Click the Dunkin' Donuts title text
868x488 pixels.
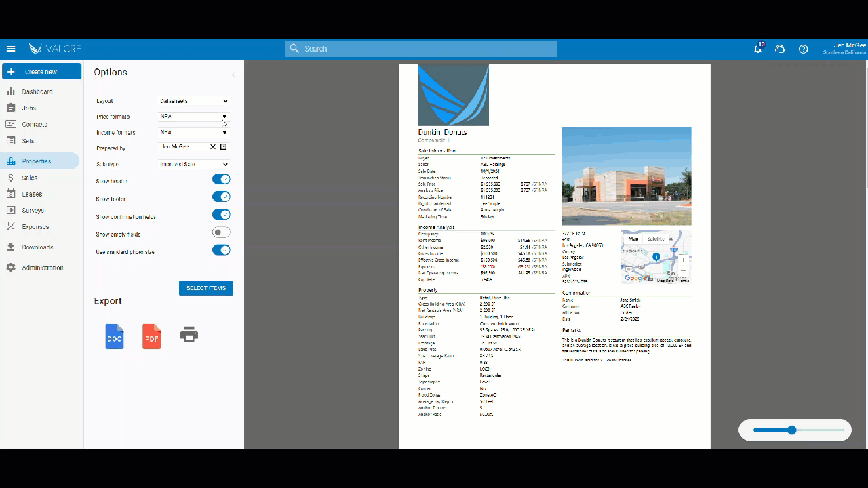pos(443,132)
